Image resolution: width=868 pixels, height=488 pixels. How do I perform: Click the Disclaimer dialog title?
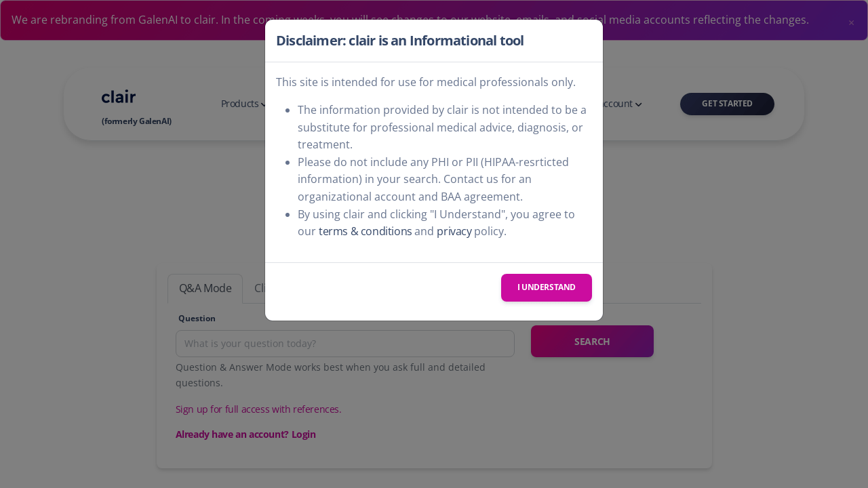[x=399, y=41]
